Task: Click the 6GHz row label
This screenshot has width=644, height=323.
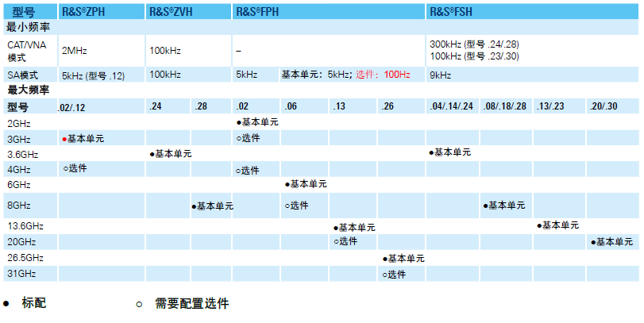Action: click(19, 185)
